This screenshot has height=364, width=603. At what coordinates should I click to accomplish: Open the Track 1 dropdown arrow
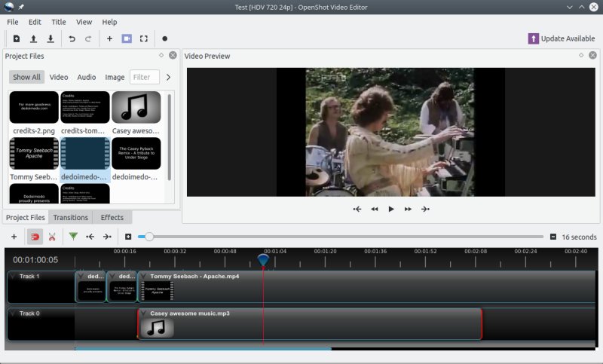[13, 277]
